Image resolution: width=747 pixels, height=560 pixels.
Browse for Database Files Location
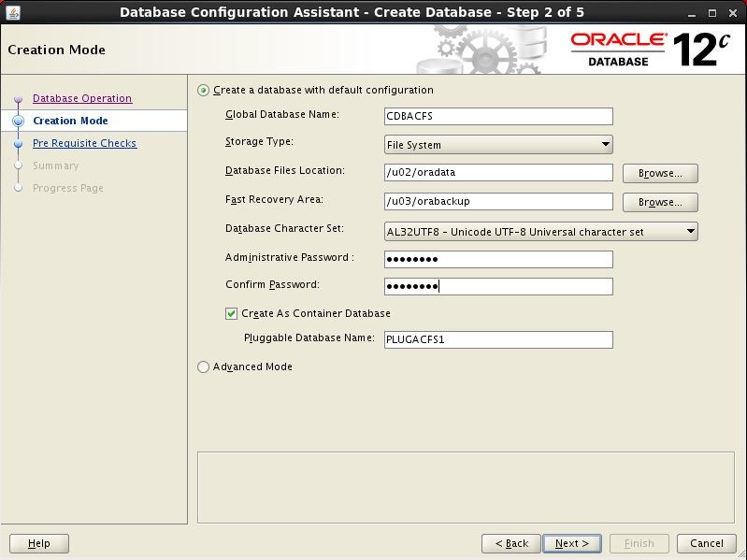point(660,173)
